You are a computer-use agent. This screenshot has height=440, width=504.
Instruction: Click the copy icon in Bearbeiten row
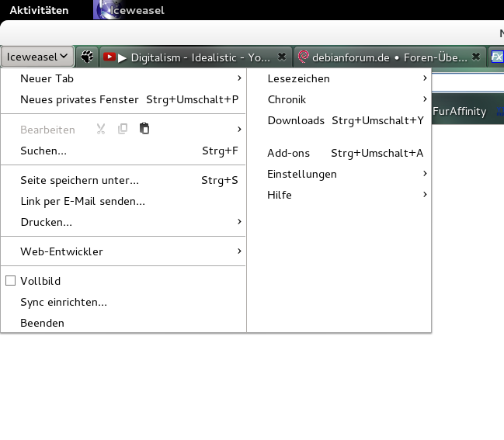[123, 129]
